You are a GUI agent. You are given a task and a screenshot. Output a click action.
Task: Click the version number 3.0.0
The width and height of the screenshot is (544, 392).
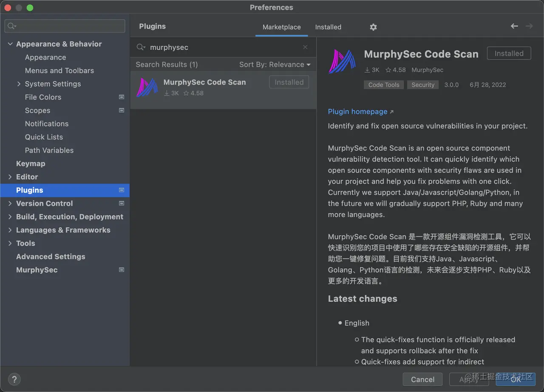(x=451, y=85)
